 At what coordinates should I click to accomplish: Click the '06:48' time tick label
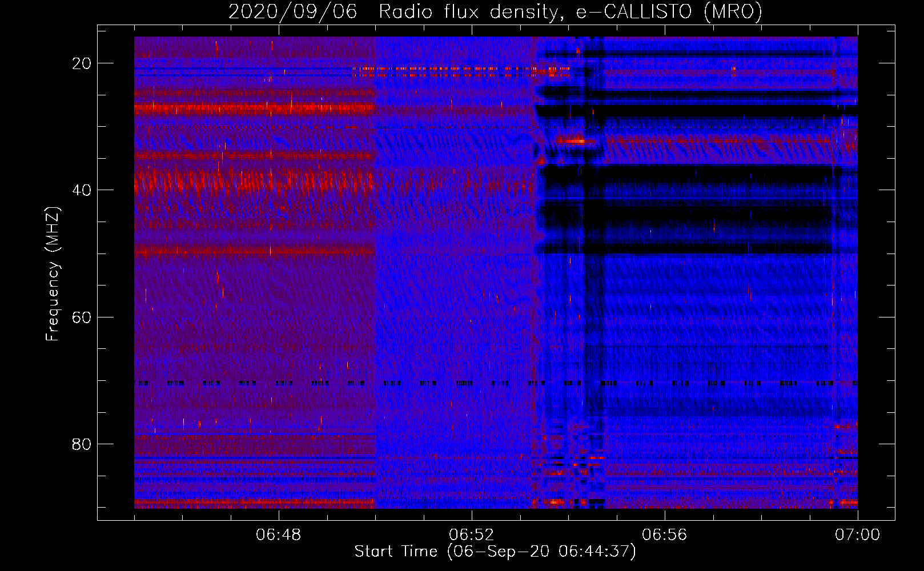[x=279, y=535]
